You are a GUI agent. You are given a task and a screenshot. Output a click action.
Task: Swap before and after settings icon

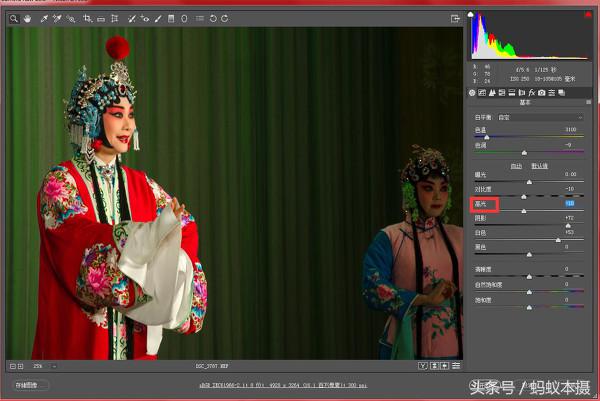434,366
